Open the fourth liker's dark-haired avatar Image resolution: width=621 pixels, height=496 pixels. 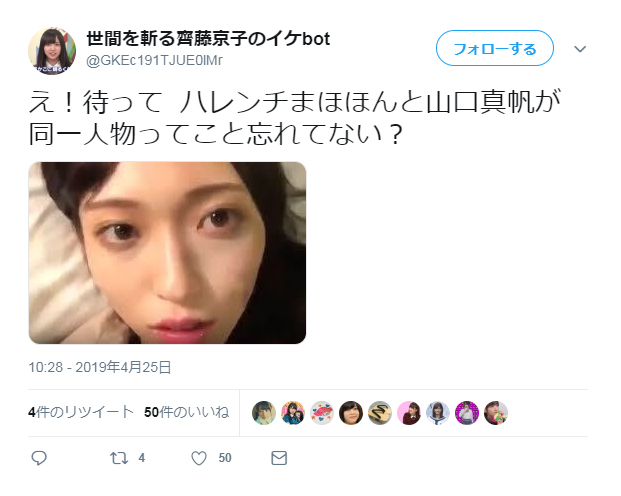351,413
